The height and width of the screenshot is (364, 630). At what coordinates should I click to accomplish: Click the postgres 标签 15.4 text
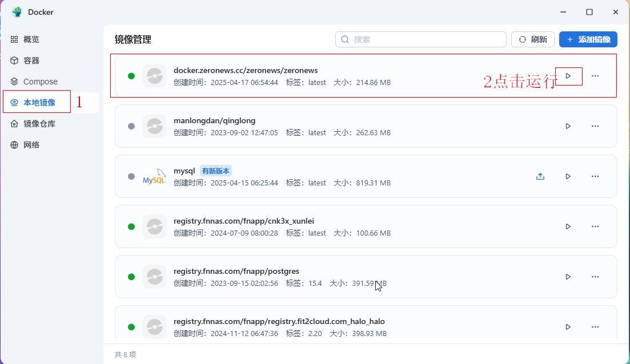tap(304, 284)
